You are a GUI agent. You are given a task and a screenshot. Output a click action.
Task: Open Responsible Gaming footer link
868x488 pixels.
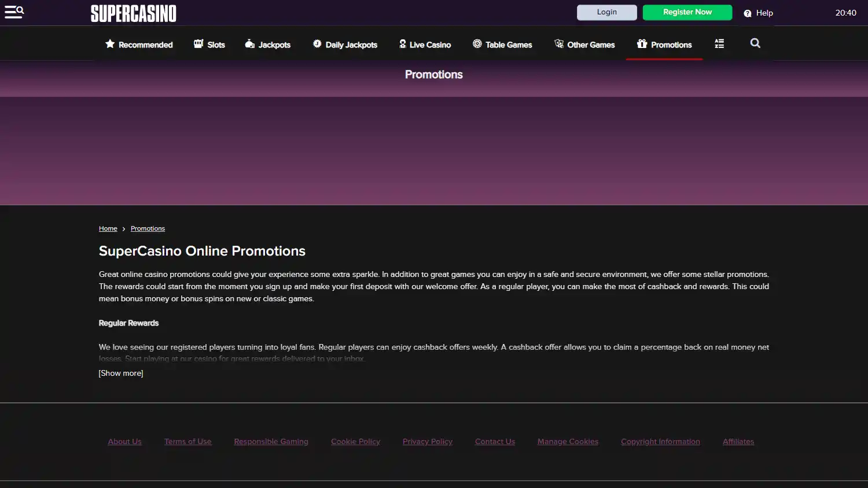click(x=271, y=441)
